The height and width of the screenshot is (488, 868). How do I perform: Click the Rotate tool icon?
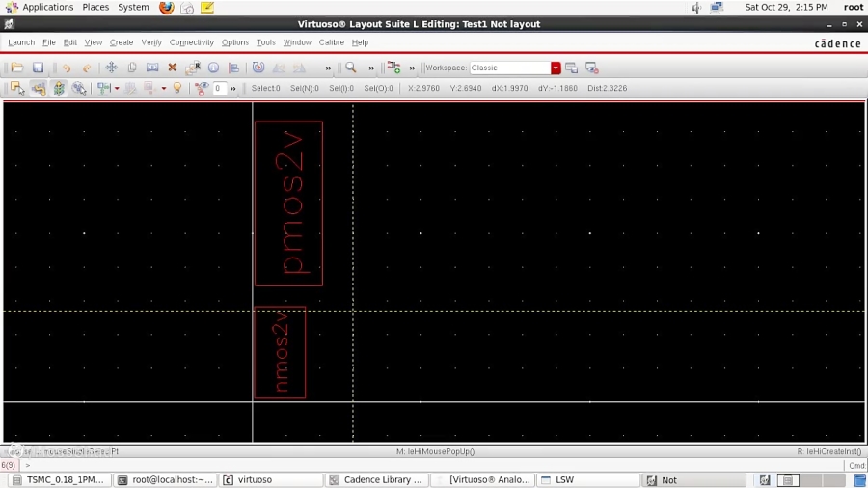tap(258, 68)
